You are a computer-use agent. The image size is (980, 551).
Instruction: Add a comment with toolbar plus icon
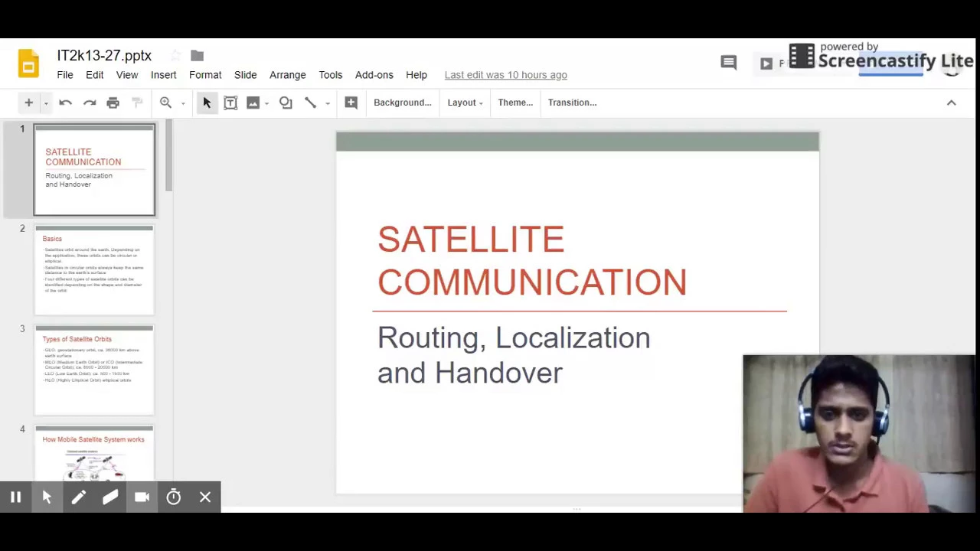[x=351, y=103]
